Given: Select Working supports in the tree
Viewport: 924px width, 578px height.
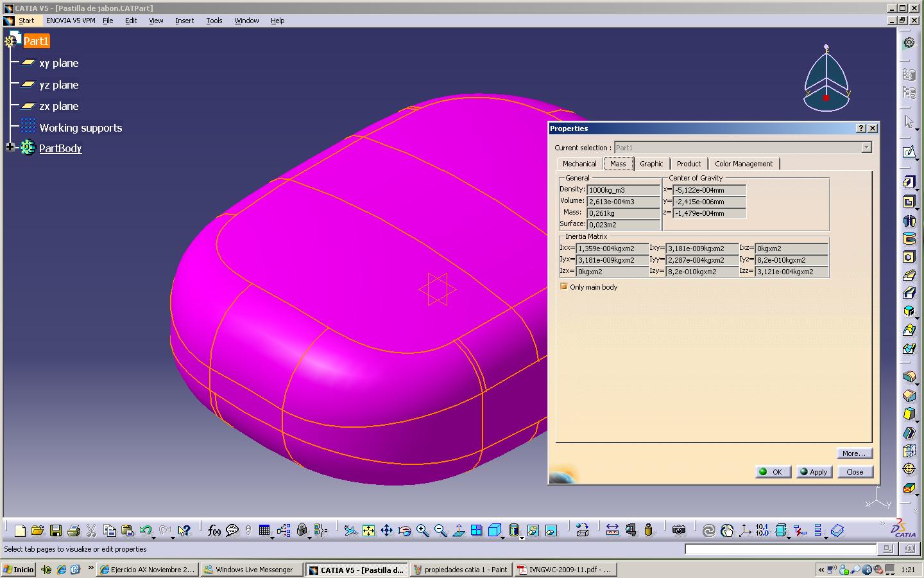Looking at the screenshot, I should point(80,128).
